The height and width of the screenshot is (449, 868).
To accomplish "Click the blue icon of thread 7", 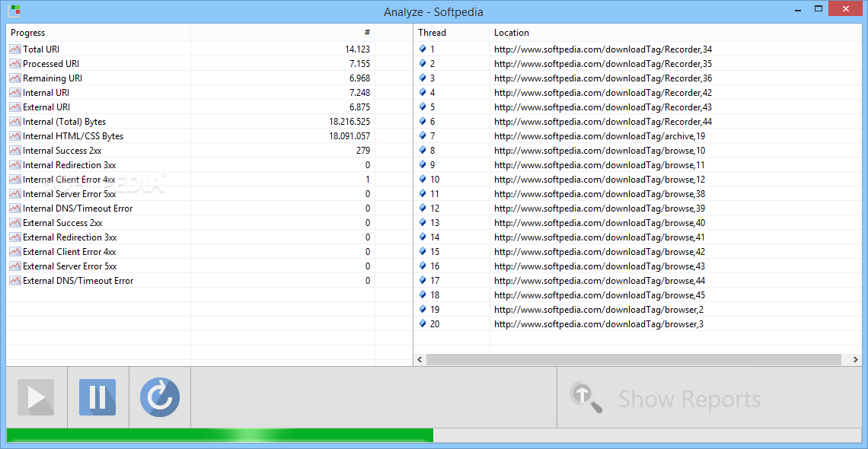I will pos(423,135).
